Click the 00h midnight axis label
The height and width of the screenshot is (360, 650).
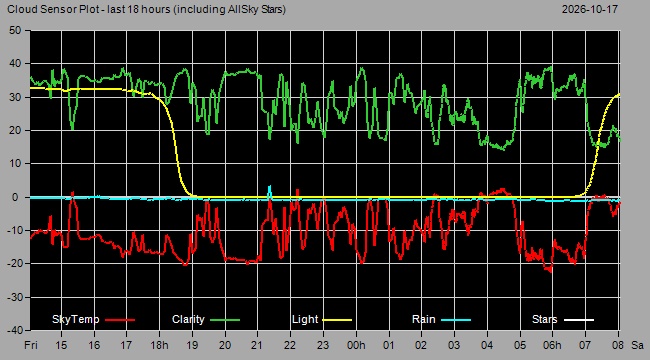pyautogui.click(x=357, y=345)
